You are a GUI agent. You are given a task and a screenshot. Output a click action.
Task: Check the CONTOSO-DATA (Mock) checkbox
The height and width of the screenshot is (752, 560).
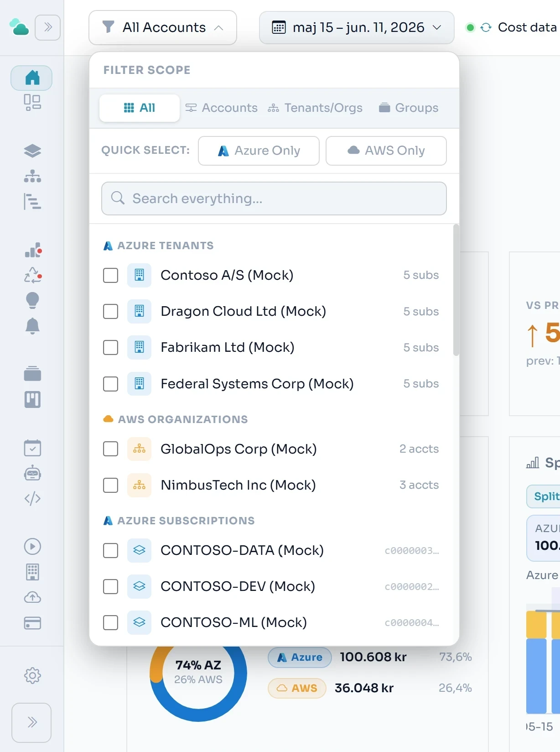tap(110, 550)
